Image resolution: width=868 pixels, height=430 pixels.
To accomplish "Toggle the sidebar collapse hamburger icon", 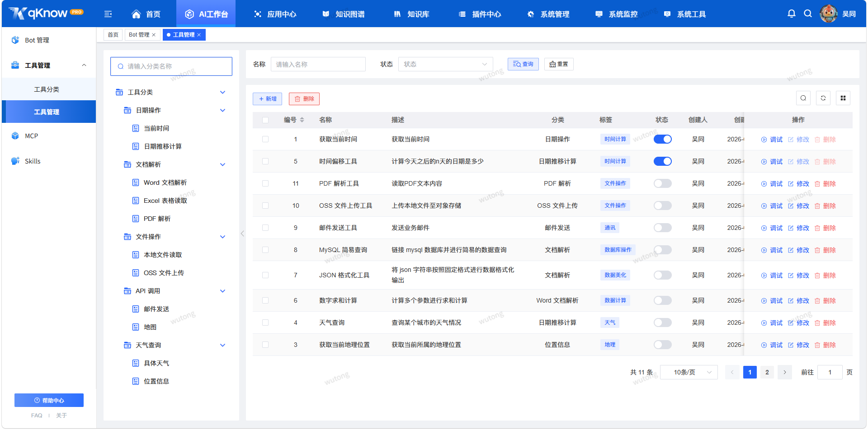I will 108,14.
